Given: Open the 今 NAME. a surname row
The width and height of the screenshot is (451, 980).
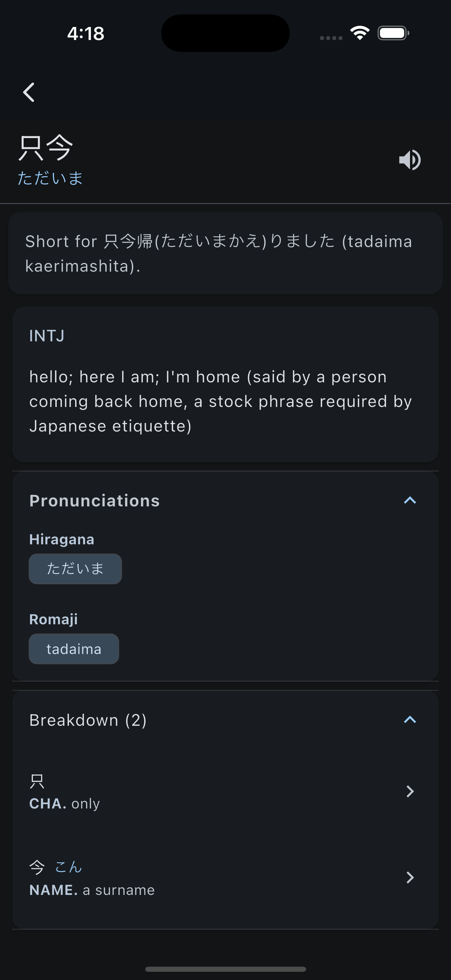Looking at the screenshot, I should (x=225, y=877).
